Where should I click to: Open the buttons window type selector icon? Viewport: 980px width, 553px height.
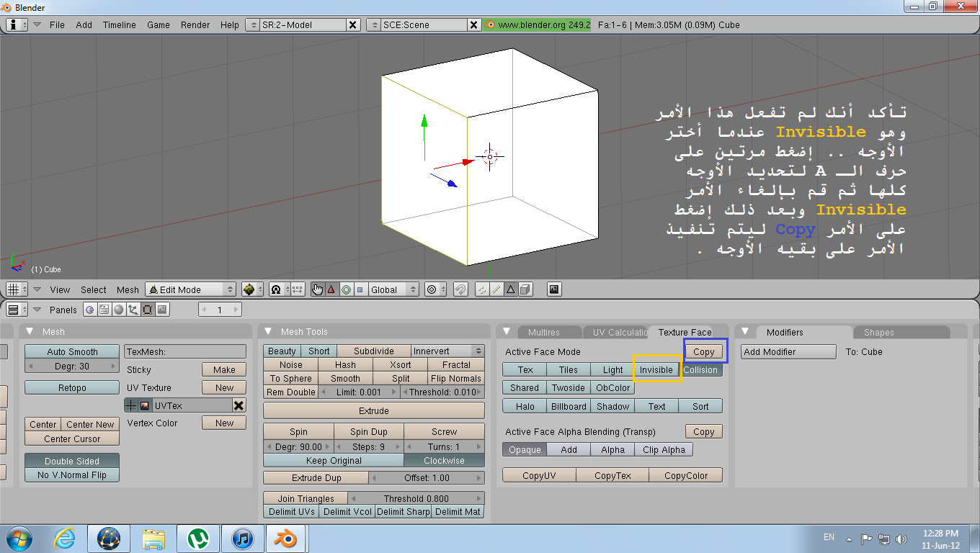[17, 310]
